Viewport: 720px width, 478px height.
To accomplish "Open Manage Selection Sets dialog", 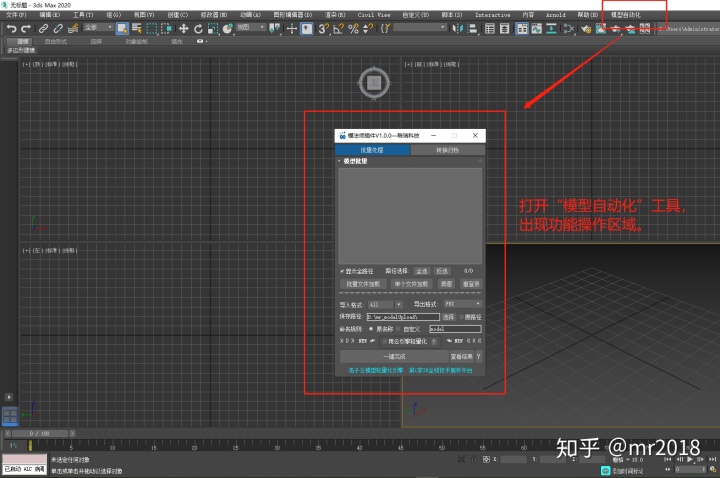I will point(385,29).
